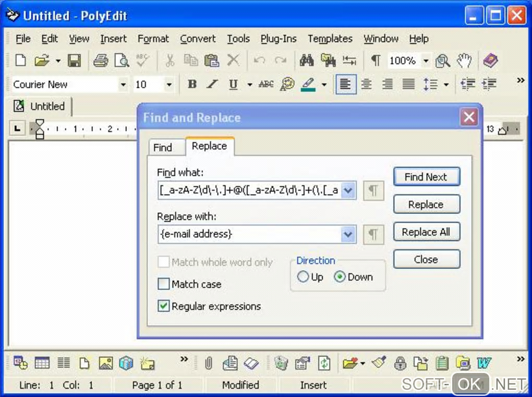The height and width of the screenshot is (397, 532).
Task: Close the Find and Replace dialog
Action: [469, 117]
